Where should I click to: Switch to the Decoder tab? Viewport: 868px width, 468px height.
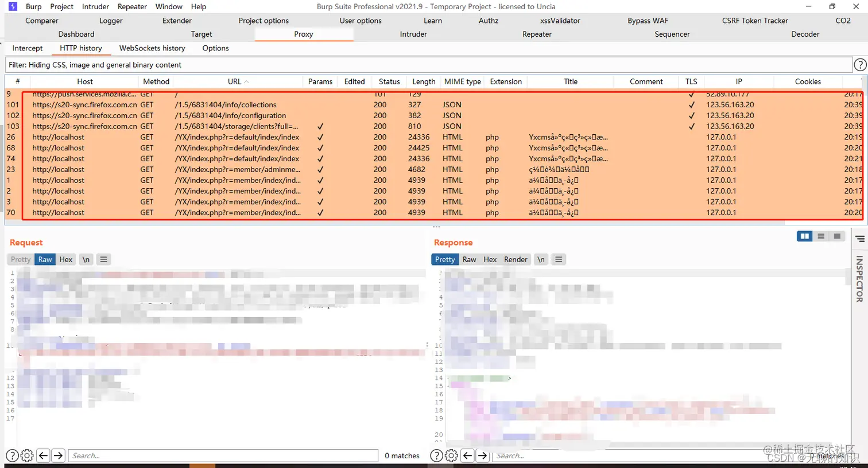pos(805,34)
